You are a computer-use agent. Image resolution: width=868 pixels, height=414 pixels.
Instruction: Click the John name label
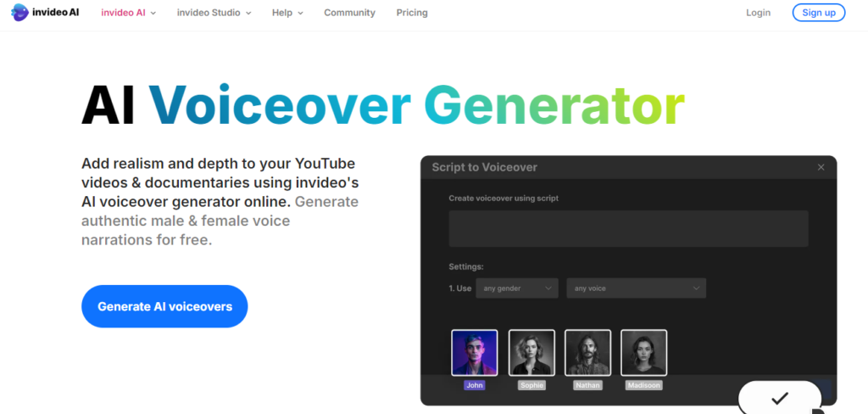pyautogui.click(x=475, y=385)
